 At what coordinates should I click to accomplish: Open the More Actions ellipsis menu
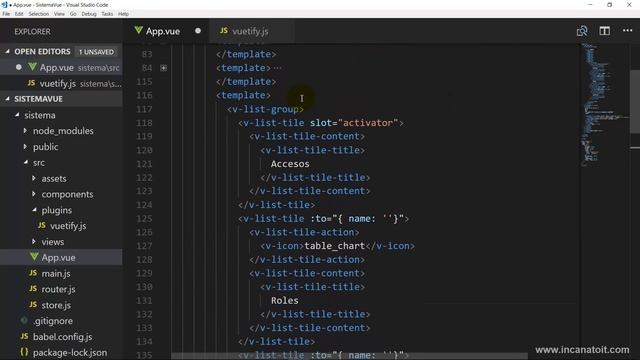pyautogui.click(x=627, y=31)
